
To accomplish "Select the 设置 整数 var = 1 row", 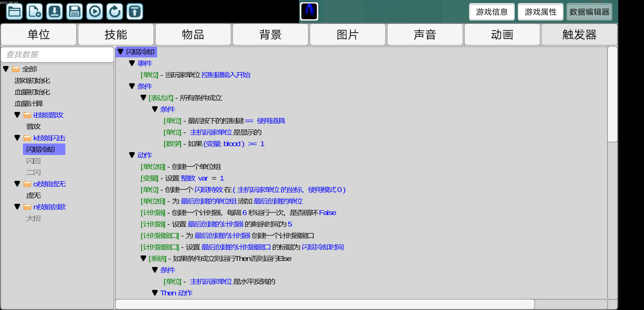I will pyautogui.click(x=182, y=178).
